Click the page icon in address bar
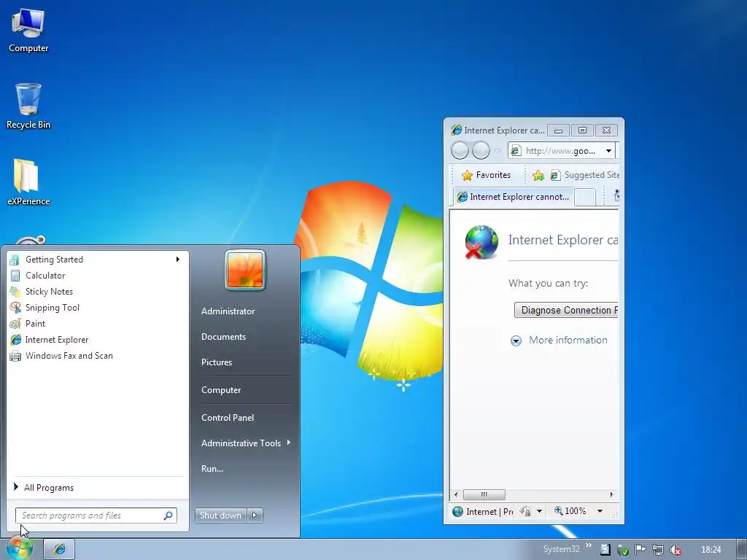 516,151
